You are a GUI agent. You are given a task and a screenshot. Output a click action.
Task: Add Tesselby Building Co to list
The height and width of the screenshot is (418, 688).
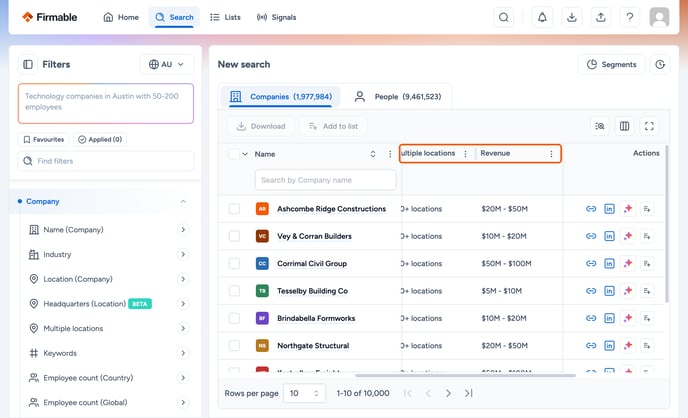point(647,290)
